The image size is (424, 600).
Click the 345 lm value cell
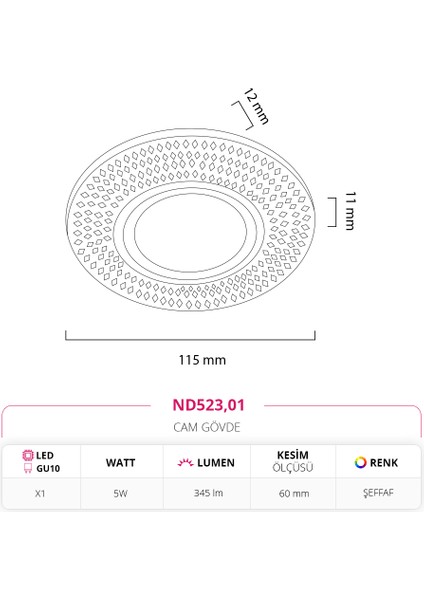pyautogui.click(x=208, y=493)
